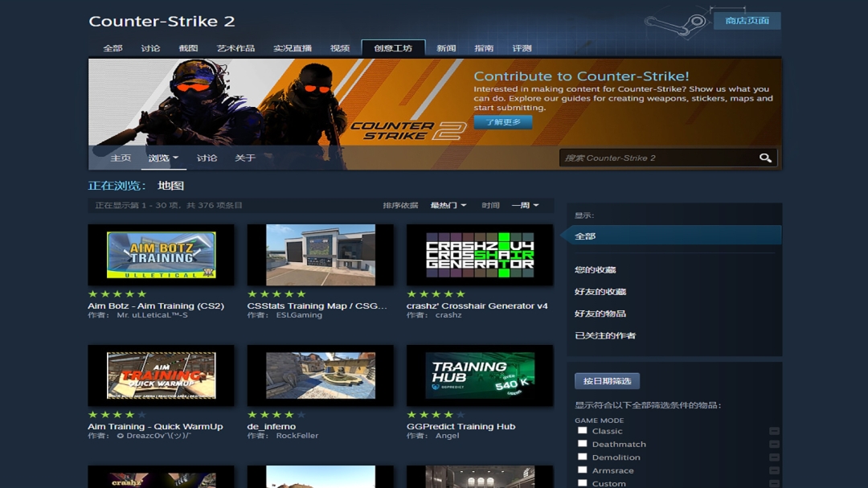Click the minus icon beside Classic

(x=774, y=431)
